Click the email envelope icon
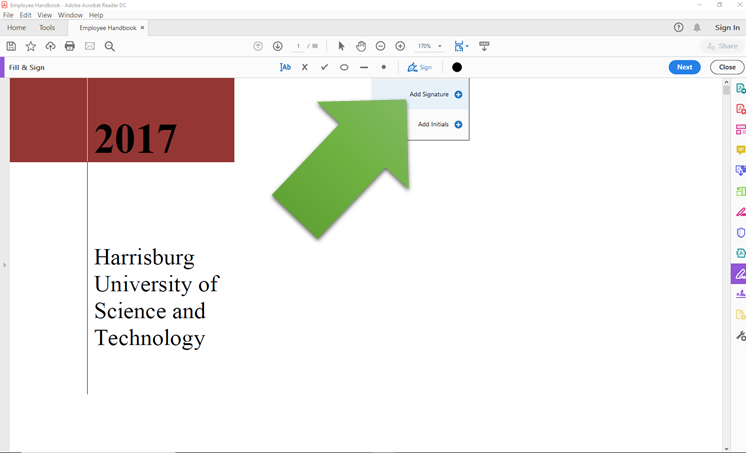This screenshot has height=453, width=746. click(x=90, y=46)
